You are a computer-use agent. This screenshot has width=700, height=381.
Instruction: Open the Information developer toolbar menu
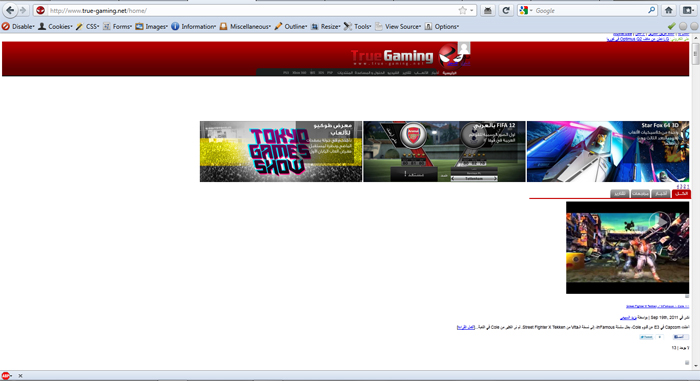pos(193,27)
